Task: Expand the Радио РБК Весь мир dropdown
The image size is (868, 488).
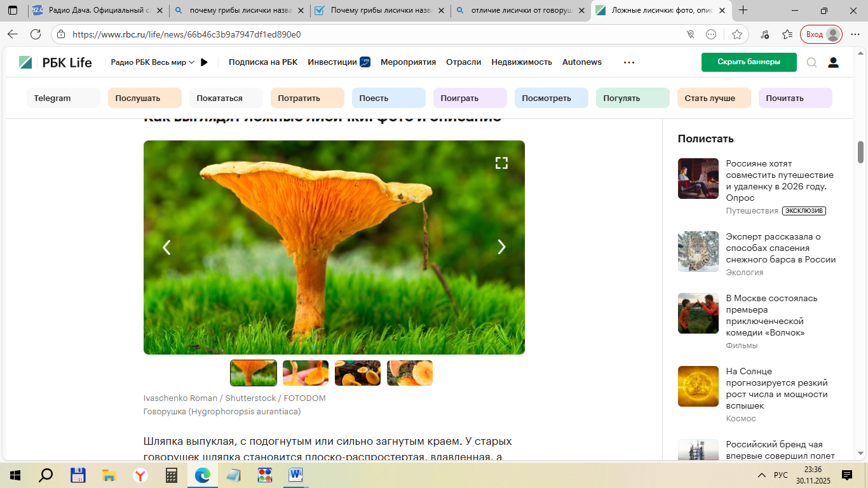Action: pos(153,62)
